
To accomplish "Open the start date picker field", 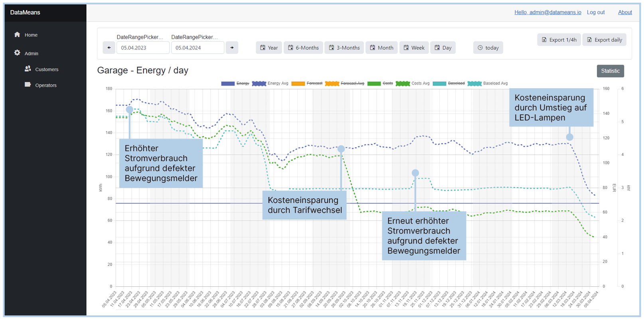I will [x=142, y=48].
